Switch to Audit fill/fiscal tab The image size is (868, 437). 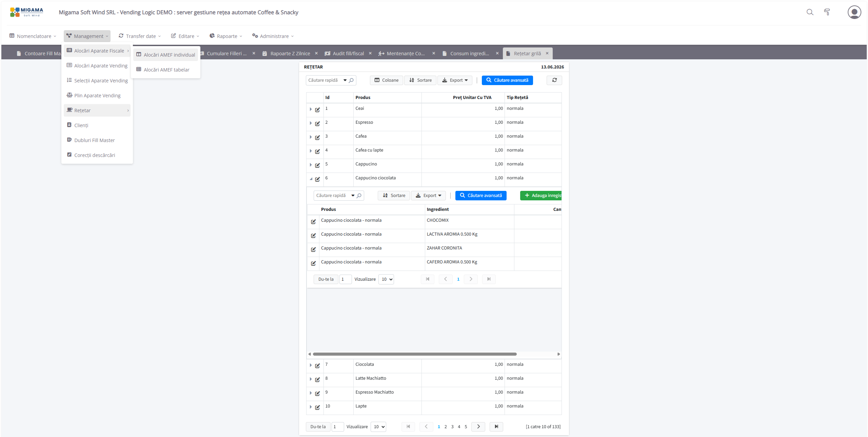pos(348,53)
